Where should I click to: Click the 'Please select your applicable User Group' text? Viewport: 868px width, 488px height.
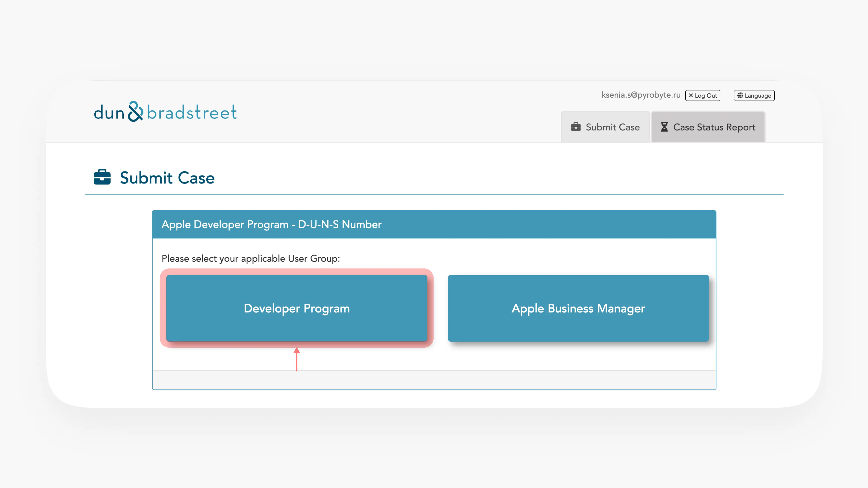251,258
